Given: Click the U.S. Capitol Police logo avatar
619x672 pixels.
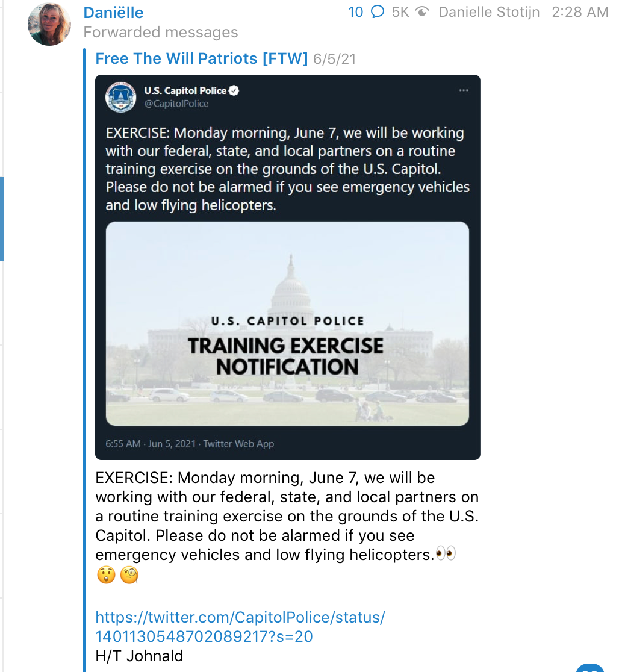Looking at the screenshot, I should 121,97.
